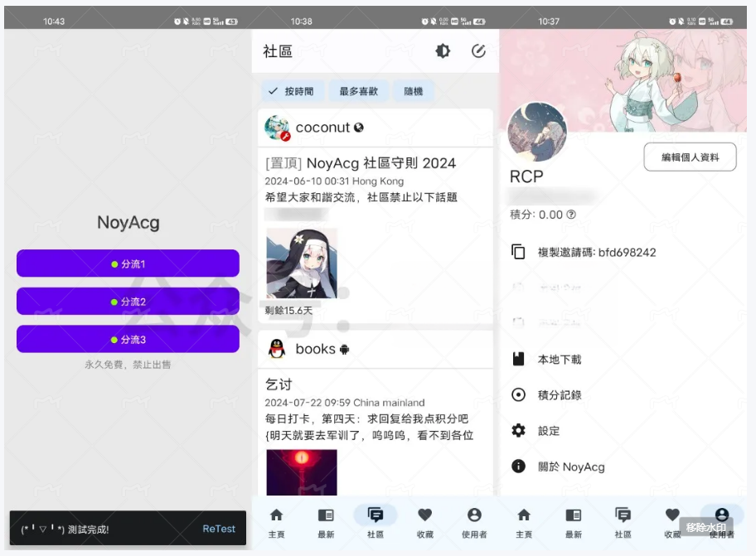This screenshot has height=556, width=756.
Task: Tap the RCP profile avatar picture
Action: tap(537, 132)
